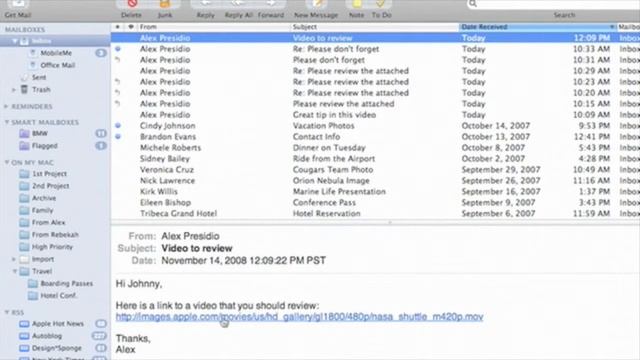
Task: Collapse the Smart Mailboxes section
Action: (6, 122)
